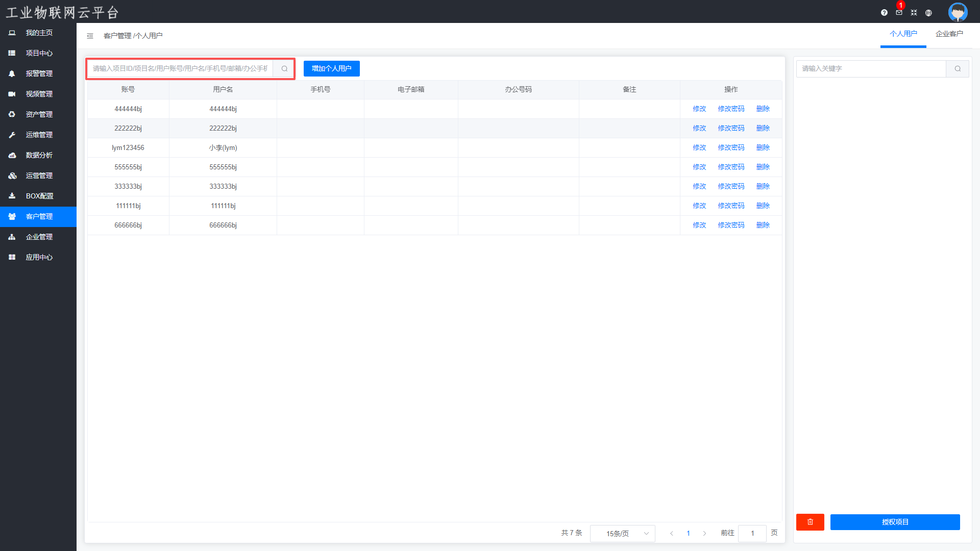Open the mail notifications icon
Image resolution: width=980 pixels, height=551 pixels.
899,13
